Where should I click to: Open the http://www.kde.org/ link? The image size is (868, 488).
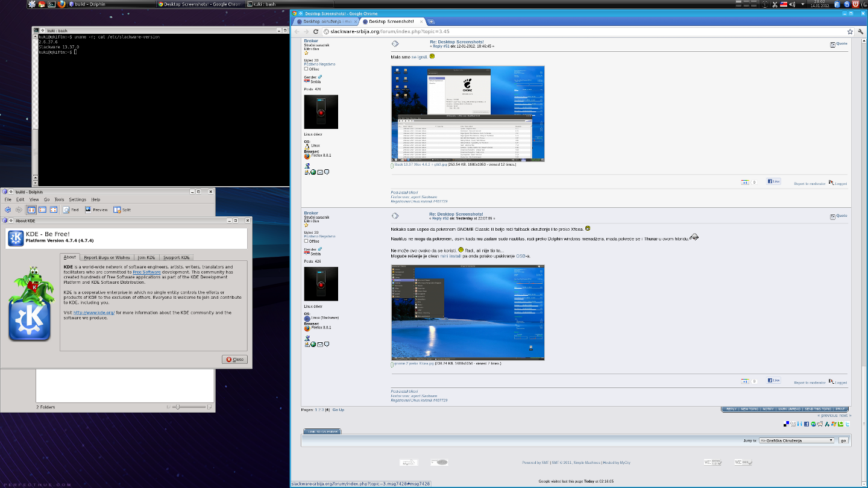coord(93,313)
